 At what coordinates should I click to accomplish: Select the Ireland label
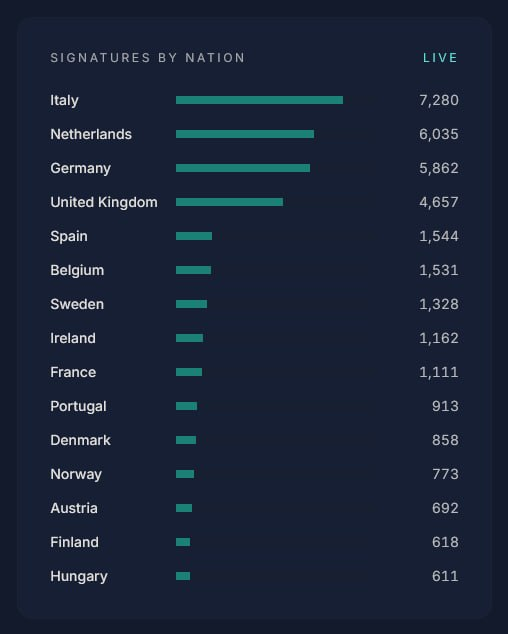[x=73, y=338]
